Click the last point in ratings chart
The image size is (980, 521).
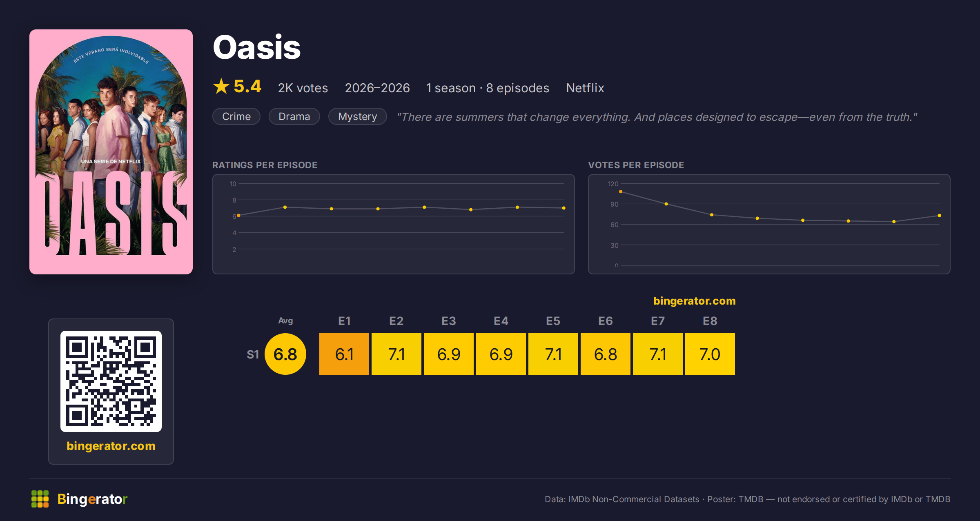pyautogui.click(x=563, y=208)
